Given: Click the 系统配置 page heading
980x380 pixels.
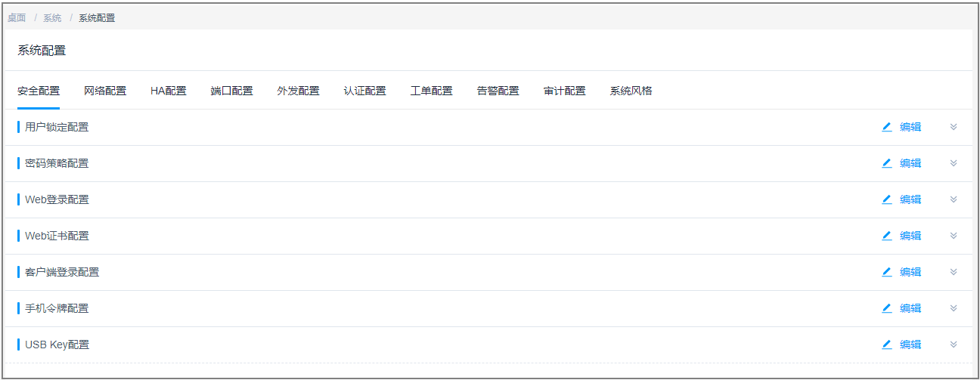Looking at the screenshot, I should (x=42, y=51).
